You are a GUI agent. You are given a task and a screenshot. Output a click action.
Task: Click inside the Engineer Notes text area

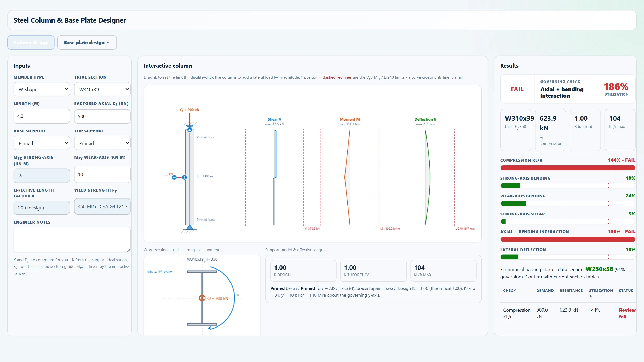[72, 240]
